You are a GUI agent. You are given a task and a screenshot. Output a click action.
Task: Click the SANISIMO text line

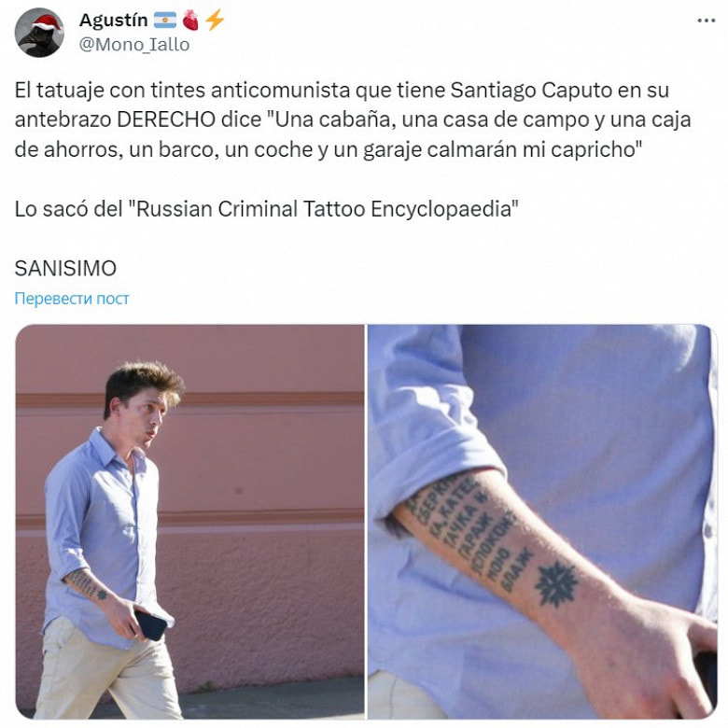65,269
